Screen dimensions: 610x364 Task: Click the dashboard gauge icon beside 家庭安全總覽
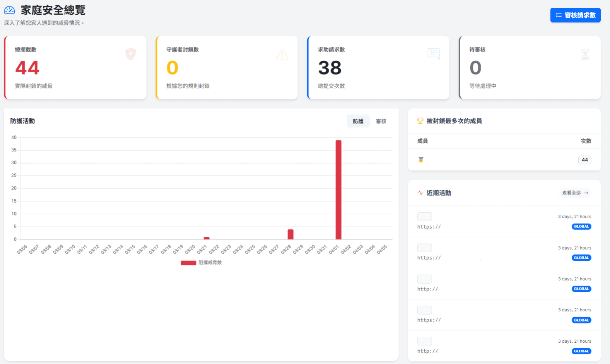[9, 10]
